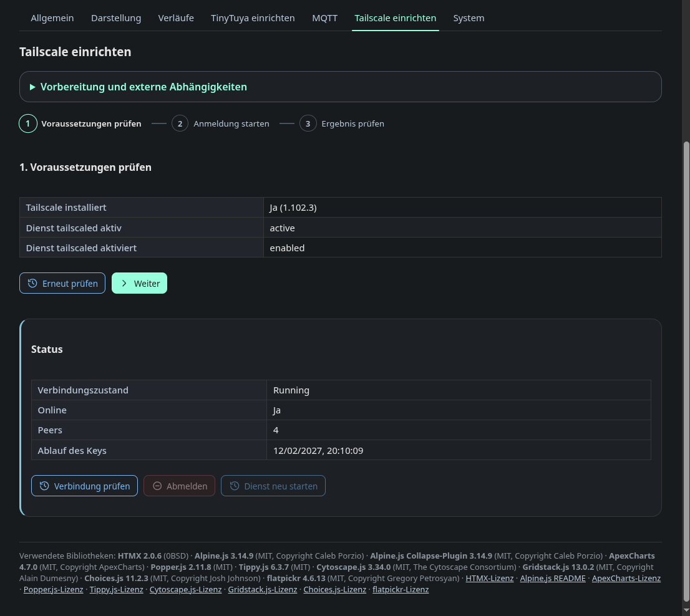This screenshot has height=616, width=690.
Task: Open the ApexCharts-Lizenz link
Action: tap(626, 578)
